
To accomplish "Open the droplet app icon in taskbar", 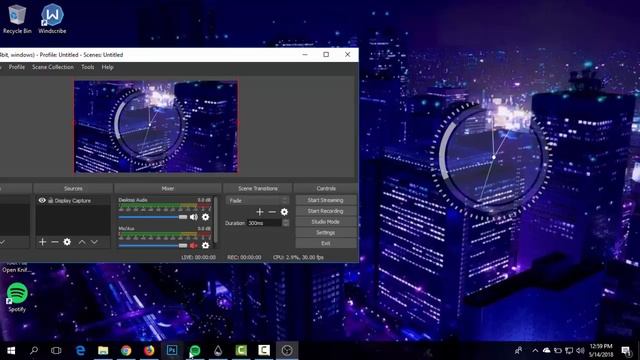I will pyautogui.click(x=218, y=350).
